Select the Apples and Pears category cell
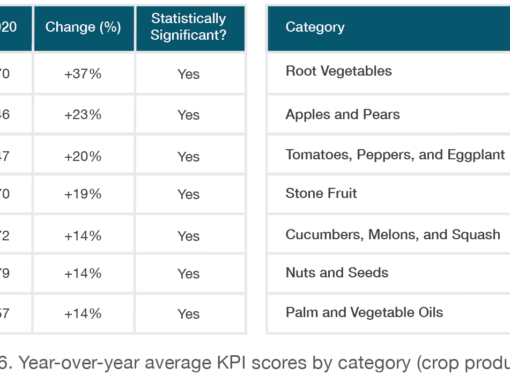Image resolution: width=510 pixels, height=382 pixels. [389, 114]
